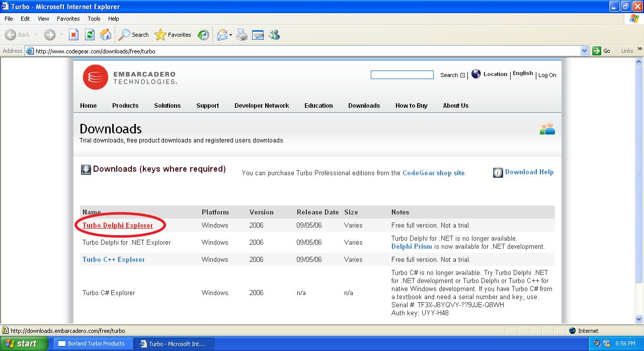644x351 pixels.
Task: Click the Turbo Delphi Explorer link
Action: click(118, 226)
